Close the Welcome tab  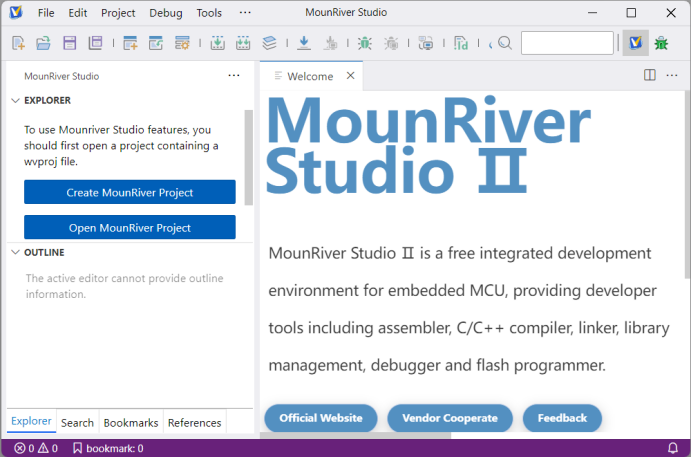tap(350, 75)
